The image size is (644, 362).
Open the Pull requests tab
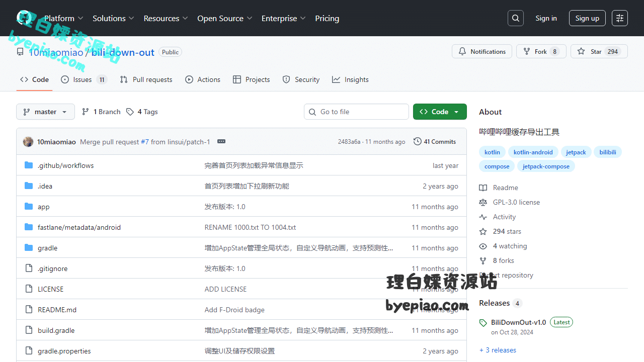[x=146, y=79]
